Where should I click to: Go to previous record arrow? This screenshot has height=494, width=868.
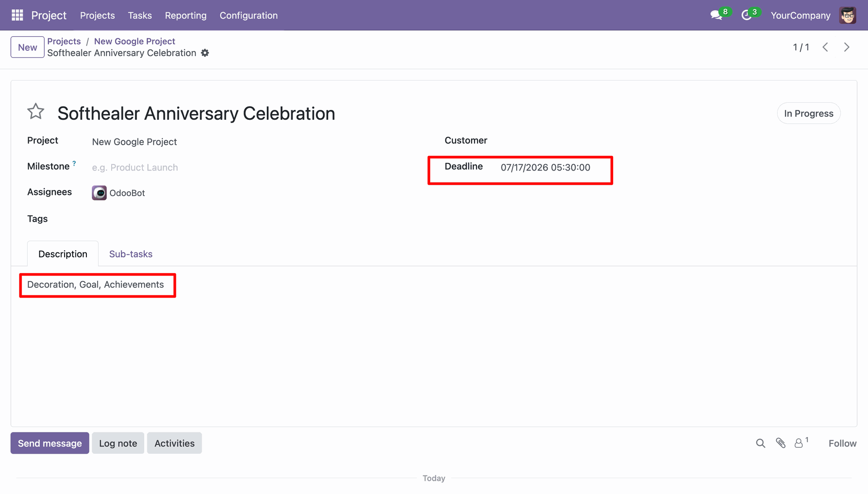826,47
